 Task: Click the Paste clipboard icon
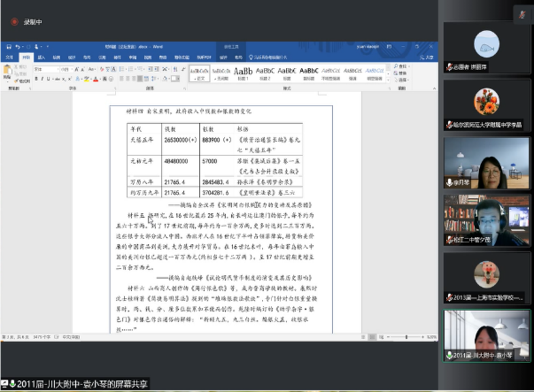coord(7,73)
